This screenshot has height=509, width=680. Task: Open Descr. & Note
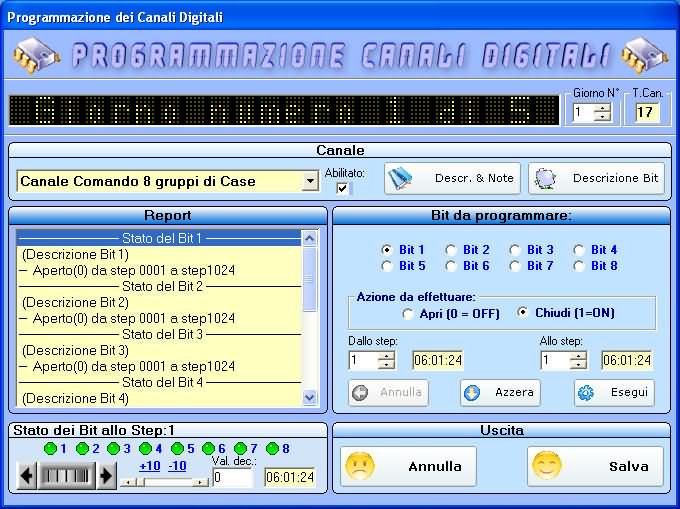point(452,179)
